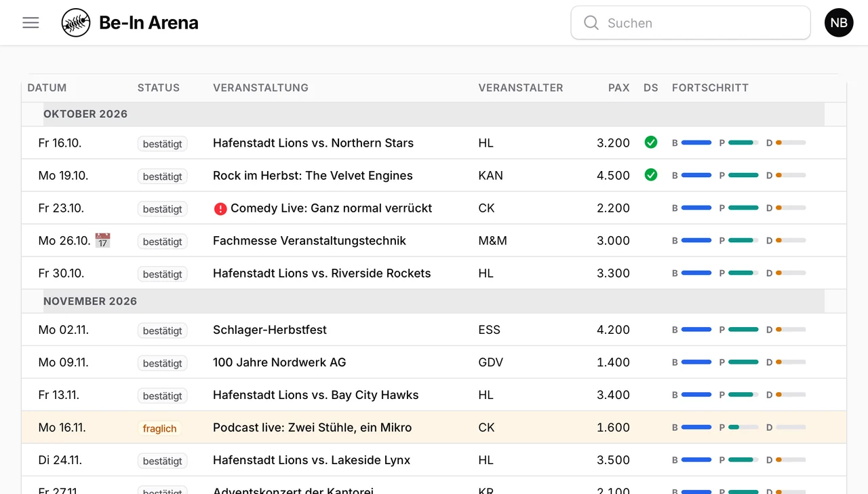This screenshot has height=494, width=868.
Task: Open Hafenstadt Lions vs. Lakeside Lynx
Action: click(x=312, y=460)
